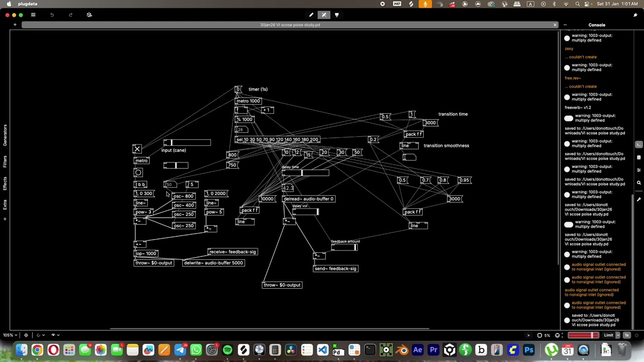The height and width of the screenshot is (362, 644).
Task: Click the bang circle under metro
Action: pos(138,172)
